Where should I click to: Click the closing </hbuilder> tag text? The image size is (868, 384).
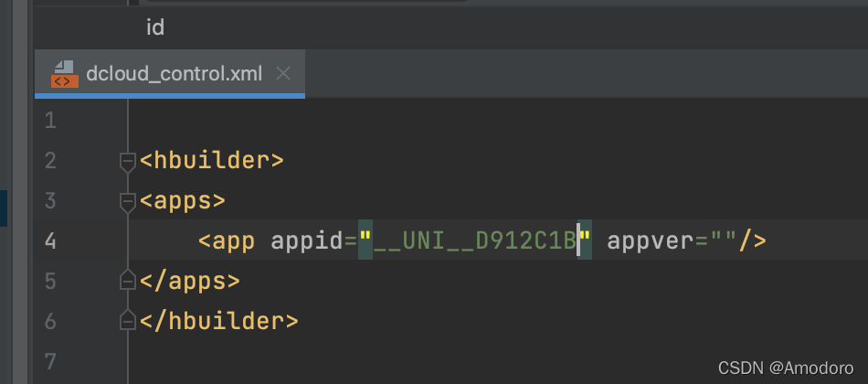pos(219,321)
